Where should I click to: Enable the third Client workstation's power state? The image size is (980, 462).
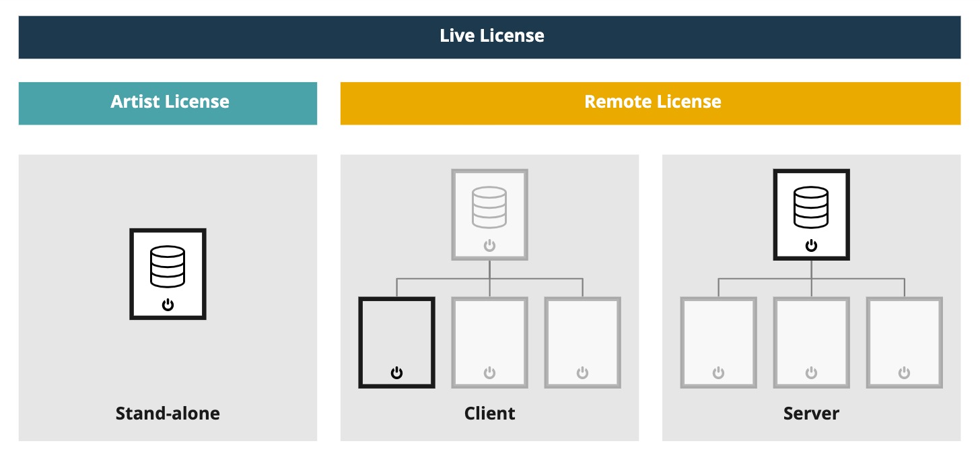[582, 371]
